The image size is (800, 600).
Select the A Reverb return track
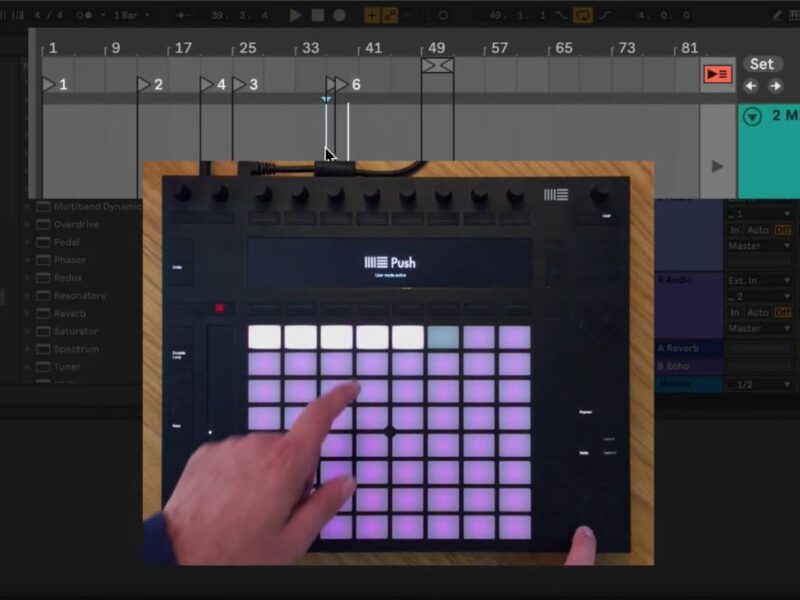click(689, 348)
